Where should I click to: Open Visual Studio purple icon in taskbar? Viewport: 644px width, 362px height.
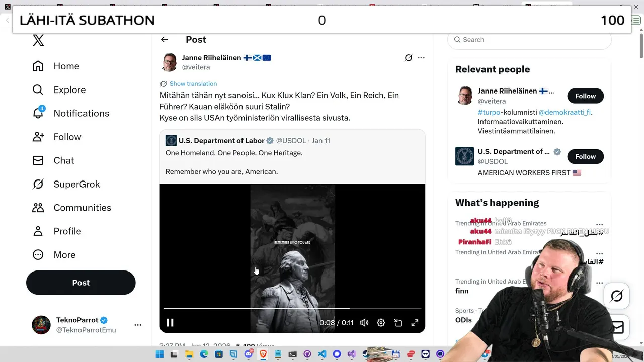(352, 354)
